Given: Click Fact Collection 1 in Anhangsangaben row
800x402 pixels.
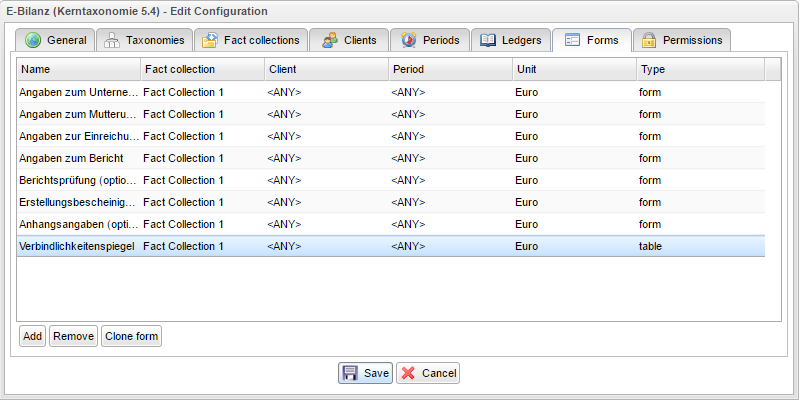Looking at the screenshot, I should 183,224.
